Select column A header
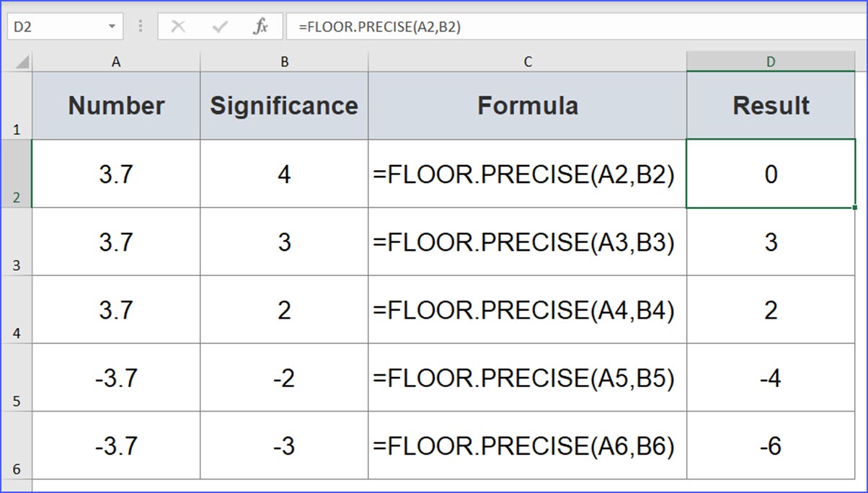Viewport: 868px width, 493px height. pyautogui.click(x=116, y=62)
